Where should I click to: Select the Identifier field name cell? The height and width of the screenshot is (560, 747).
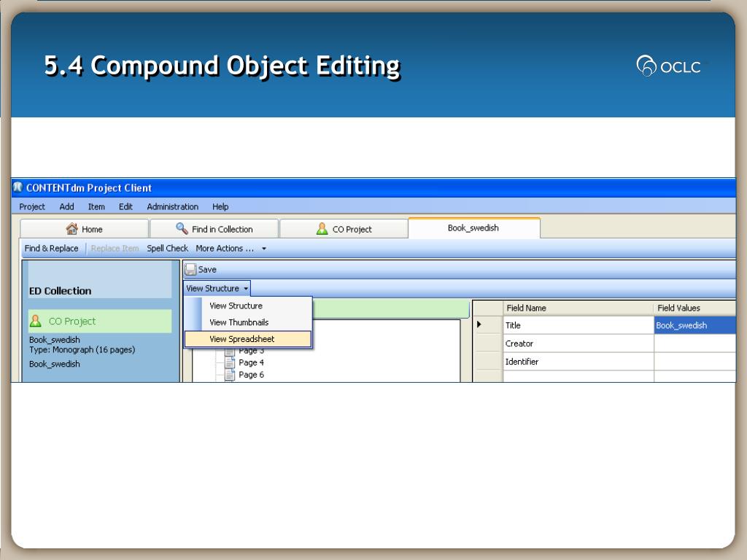(578, 362)
